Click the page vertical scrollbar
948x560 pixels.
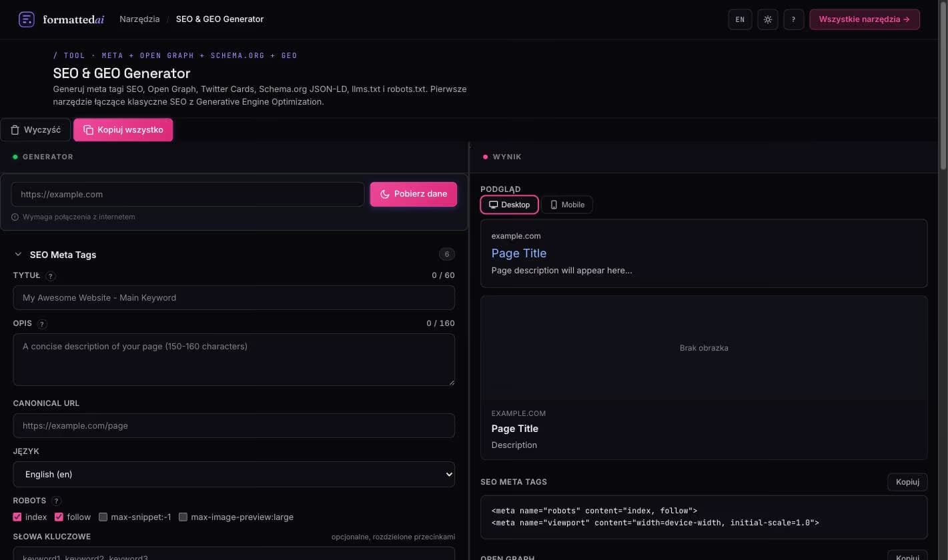(x=943, y=87)
